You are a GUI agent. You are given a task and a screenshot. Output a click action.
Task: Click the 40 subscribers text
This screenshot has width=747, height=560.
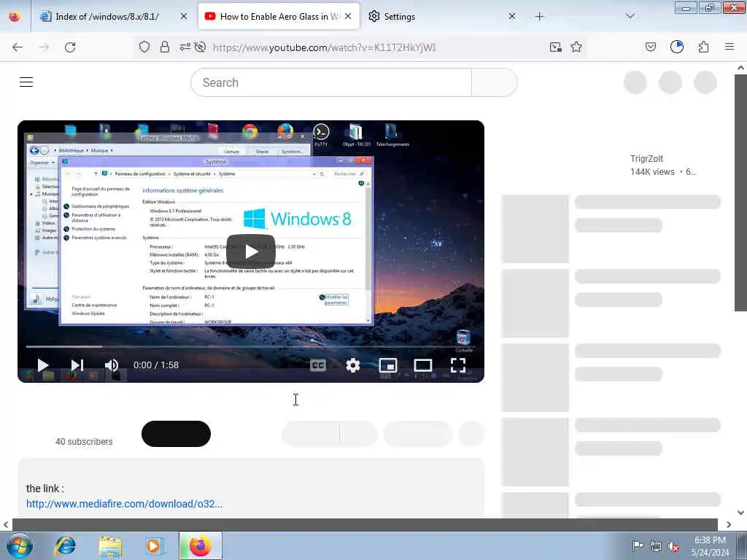click(x=84, y=441)
